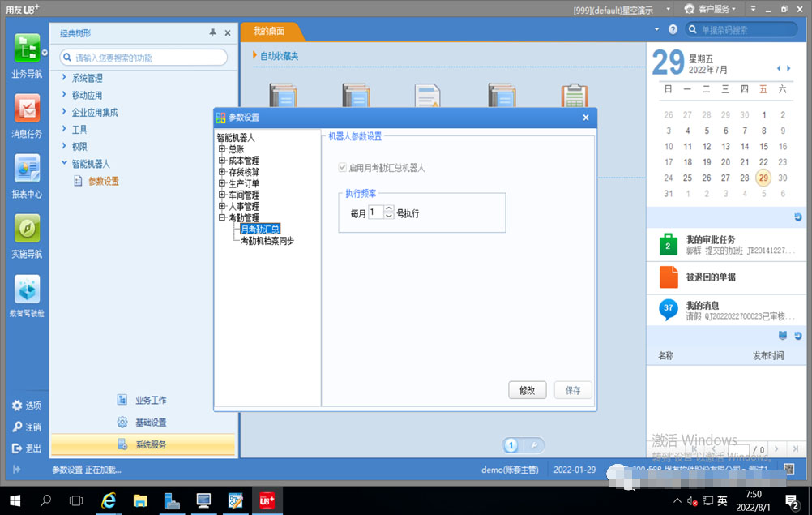This screenshot has width=812, height=515.
Task: Refresh the task list panel
Action: pos(798,217)
